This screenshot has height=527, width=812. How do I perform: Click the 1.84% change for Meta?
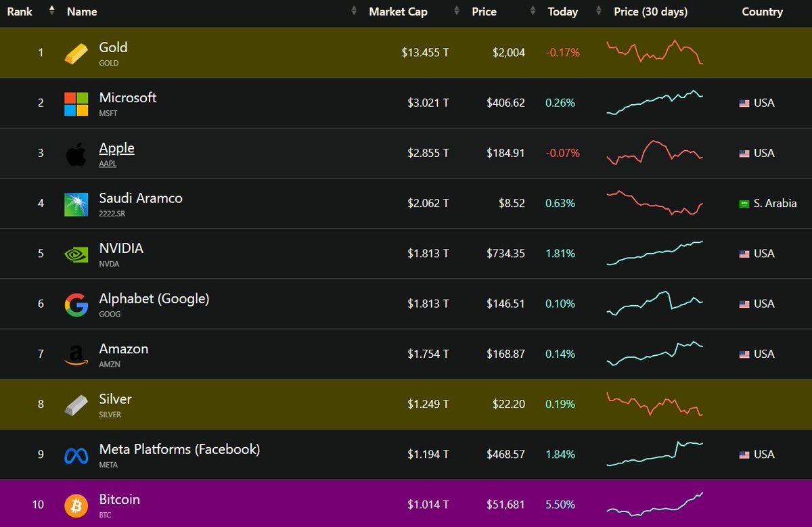(560, 455)
